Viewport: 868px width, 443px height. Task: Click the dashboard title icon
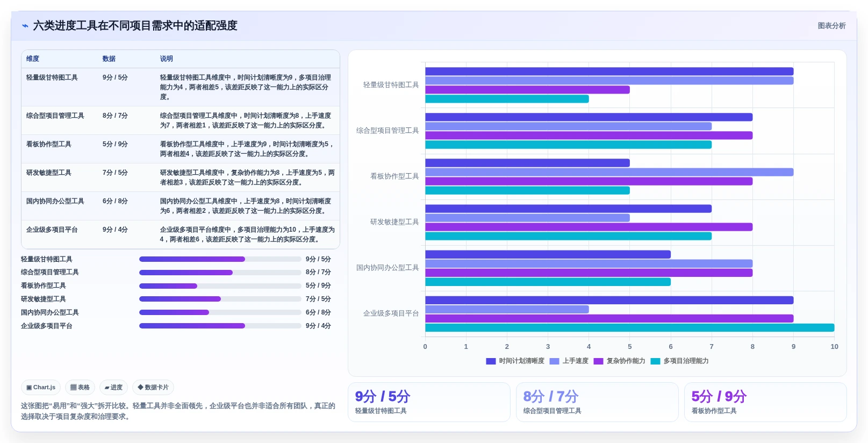point(25,26)
